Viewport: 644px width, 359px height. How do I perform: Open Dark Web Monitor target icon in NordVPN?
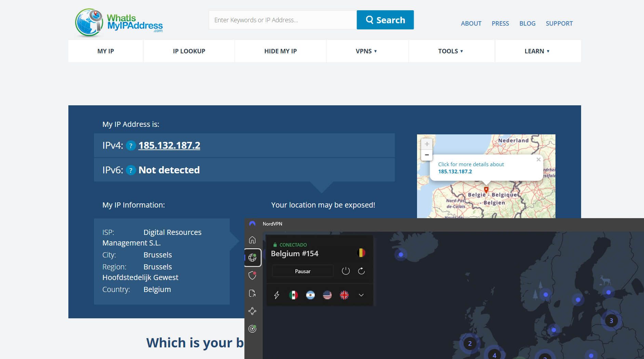coord(252,329)
